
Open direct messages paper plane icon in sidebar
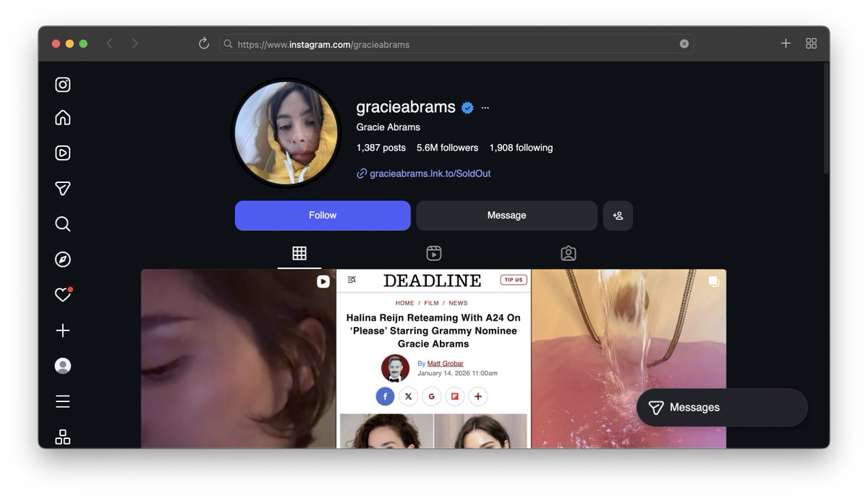point(63,188)
